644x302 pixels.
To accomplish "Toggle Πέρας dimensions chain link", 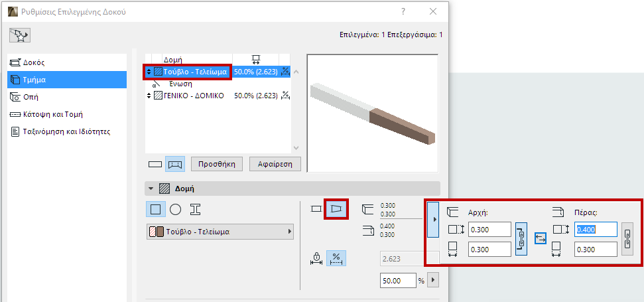I will [627, 239].
